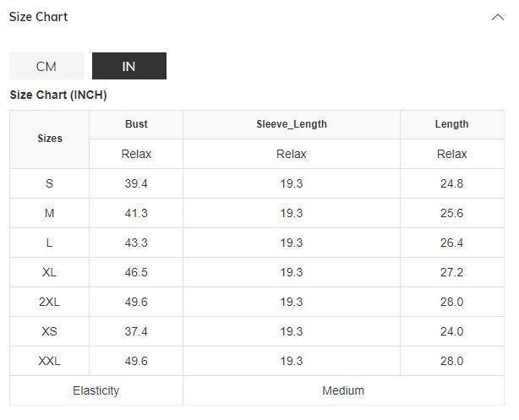The width and height of the screenshot is (519, 420).
Task: Click the Size Chart section title
Action: pos(39,17)
